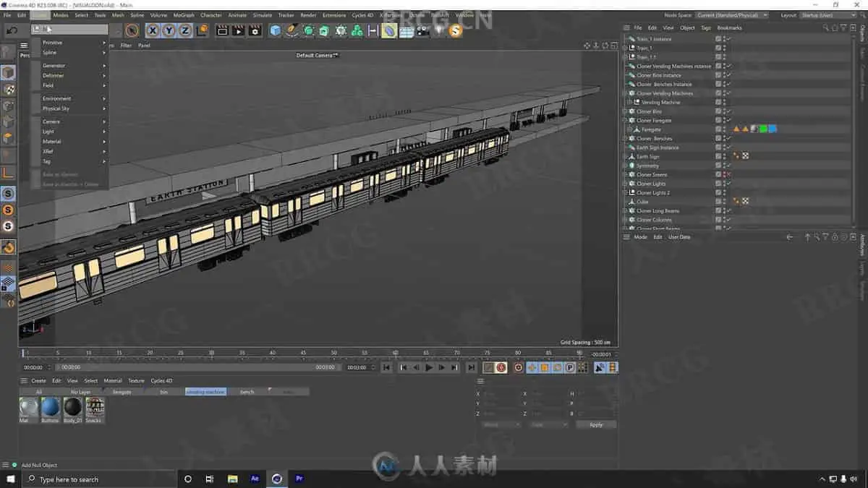Toggle the X axis lock icon

tap(153, 30)
